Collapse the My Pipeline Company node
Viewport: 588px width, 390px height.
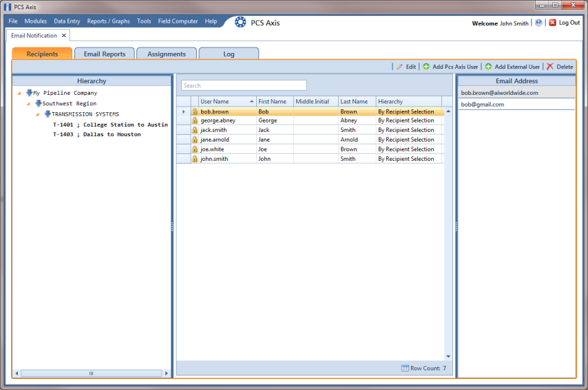pyautogui.click(x=19, y=93)
